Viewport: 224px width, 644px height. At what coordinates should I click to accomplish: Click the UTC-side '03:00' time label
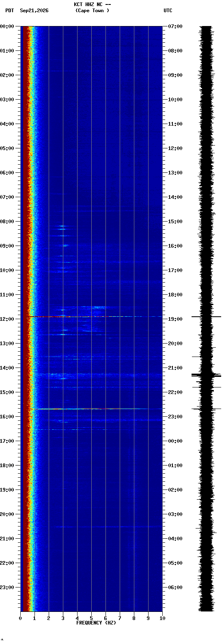point(175,514)
